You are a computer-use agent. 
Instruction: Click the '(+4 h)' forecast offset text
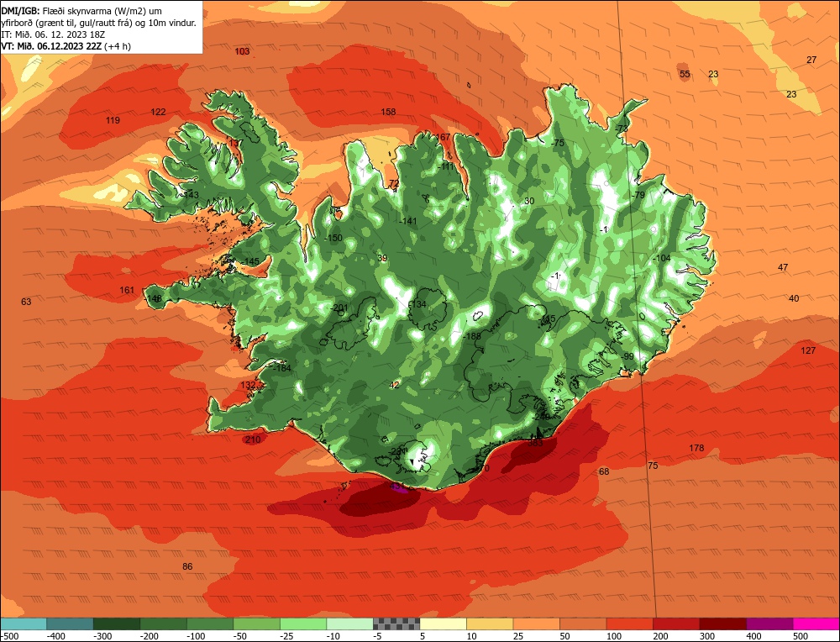[118, 46]
